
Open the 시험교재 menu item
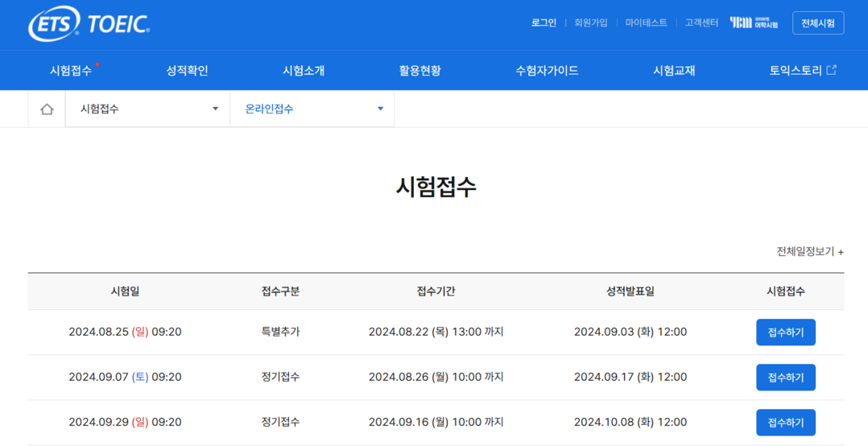[674, 71]
